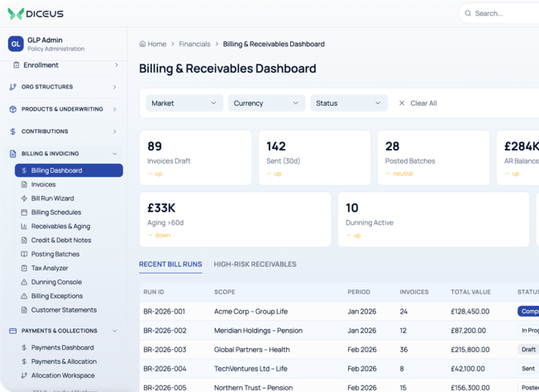Click run ID BR-2026-005
This screenshot has width=539, height=392.
(x=165, y=388)
